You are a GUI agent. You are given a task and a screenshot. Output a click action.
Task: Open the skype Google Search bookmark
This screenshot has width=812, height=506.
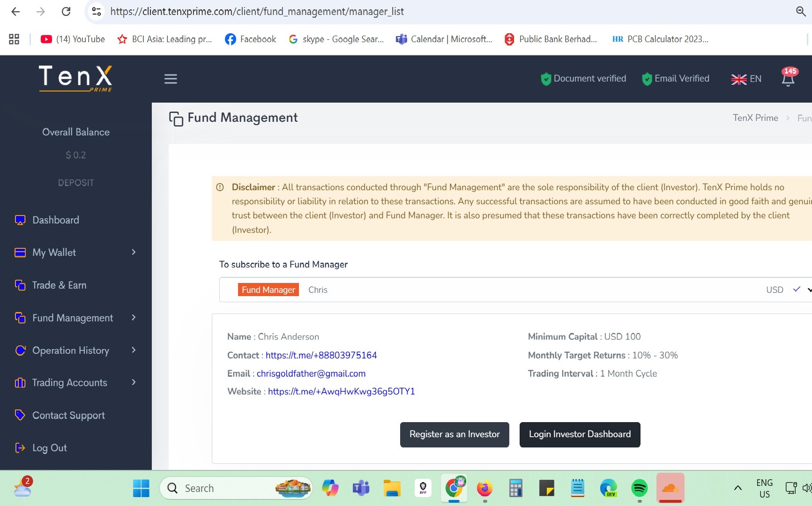tap(336, 39)
